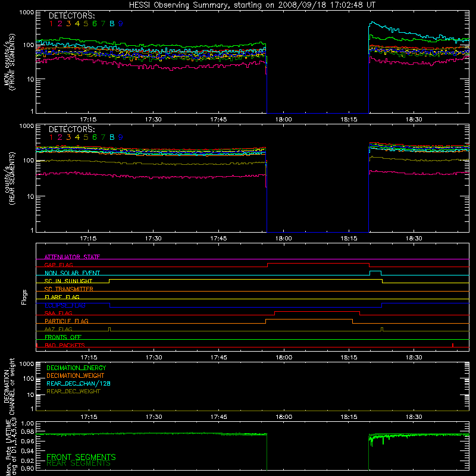Screen dimensions: 476x476
Task: Click the FLARE_FLAG label
Action: point(62,297)
